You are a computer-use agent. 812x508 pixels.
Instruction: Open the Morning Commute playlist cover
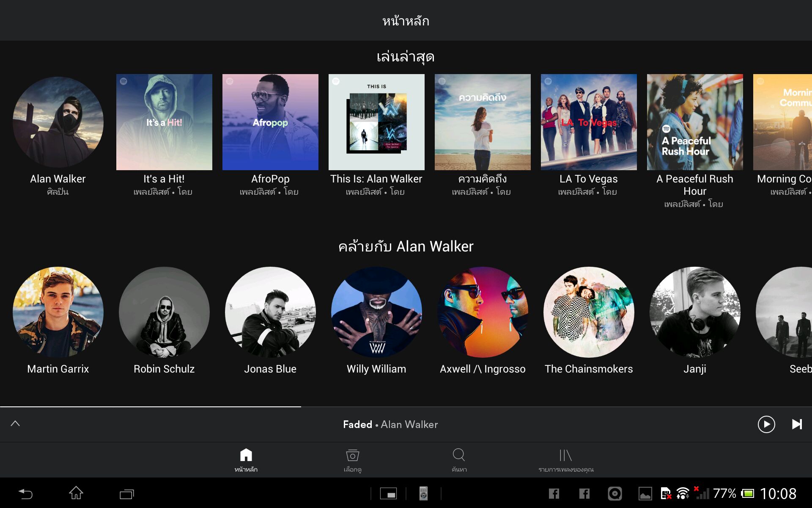click(x=782, y=122)
